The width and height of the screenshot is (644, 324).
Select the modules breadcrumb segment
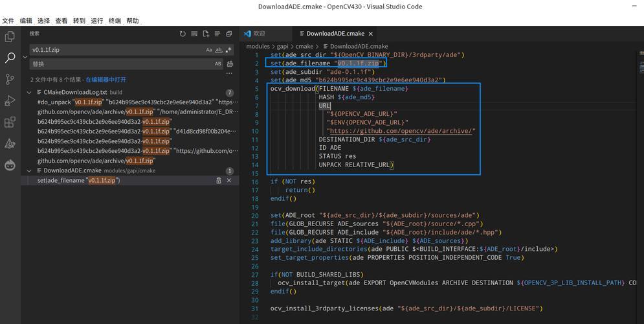pyautogui.click(x=258, y=47)
